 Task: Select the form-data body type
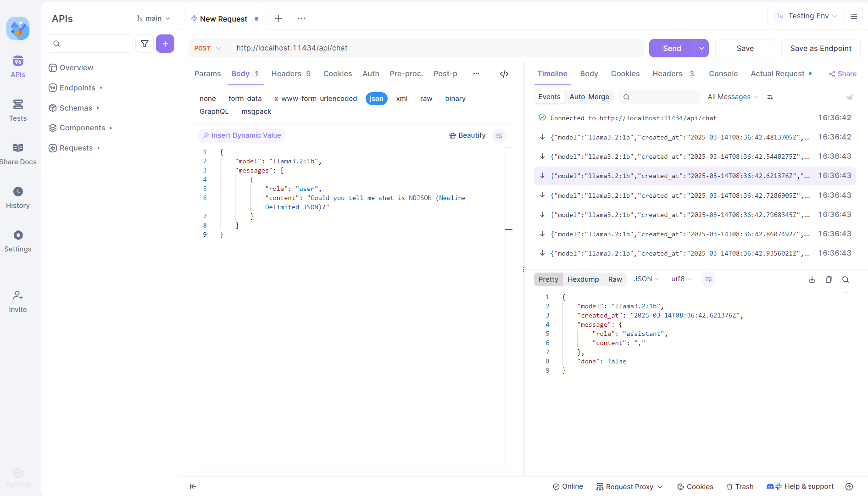pos(245,99)
